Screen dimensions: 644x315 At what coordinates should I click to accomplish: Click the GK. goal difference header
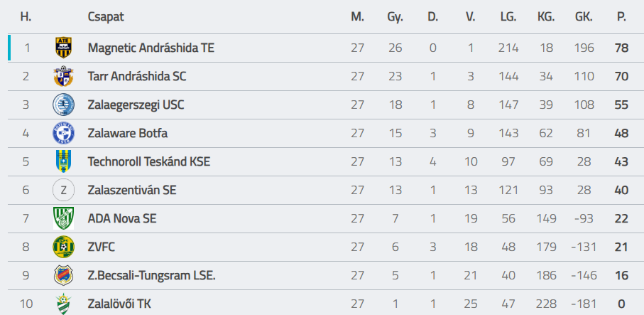point(584,17)
